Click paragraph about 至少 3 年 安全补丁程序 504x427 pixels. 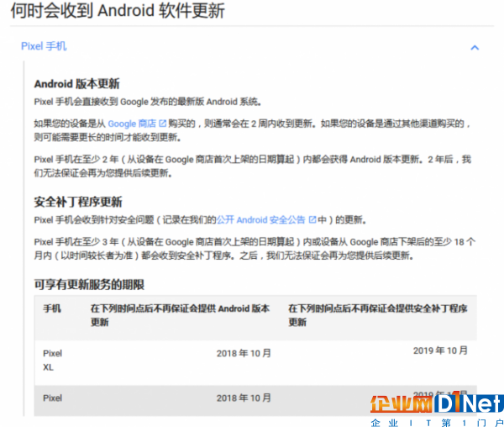(x=255, y=249)
